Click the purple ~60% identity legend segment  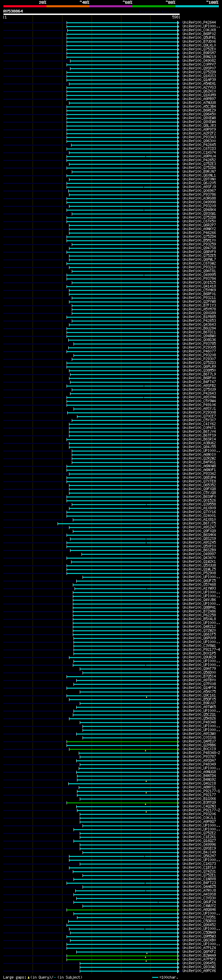[111, 6]
